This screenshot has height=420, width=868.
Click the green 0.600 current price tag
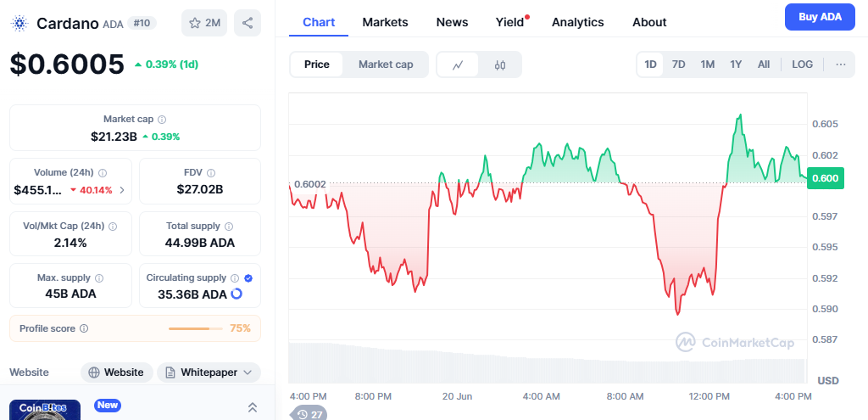point(826,178)
